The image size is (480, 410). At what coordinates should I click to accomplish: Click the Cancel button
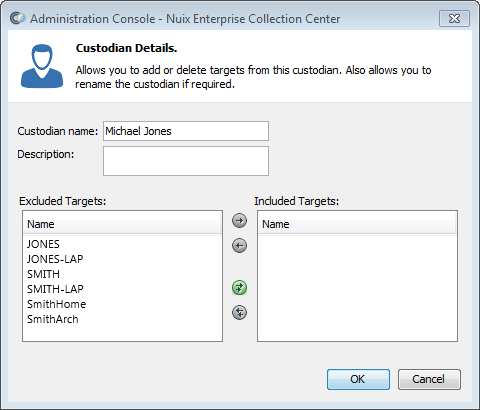pos(429,379)
